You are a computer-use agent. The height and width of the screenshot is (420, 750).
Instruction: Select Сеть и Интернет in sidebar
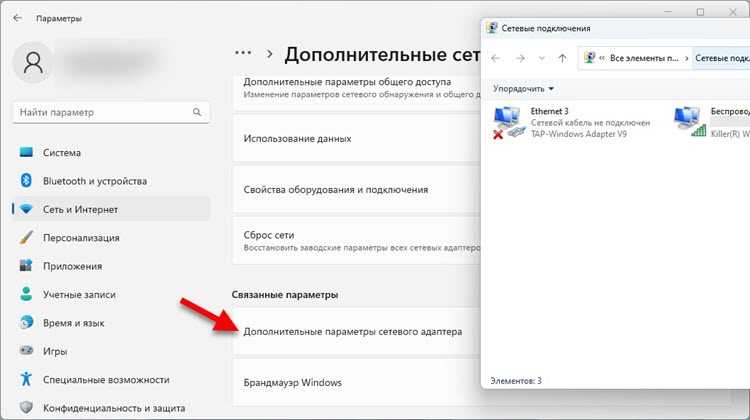(x=111, y=209)
